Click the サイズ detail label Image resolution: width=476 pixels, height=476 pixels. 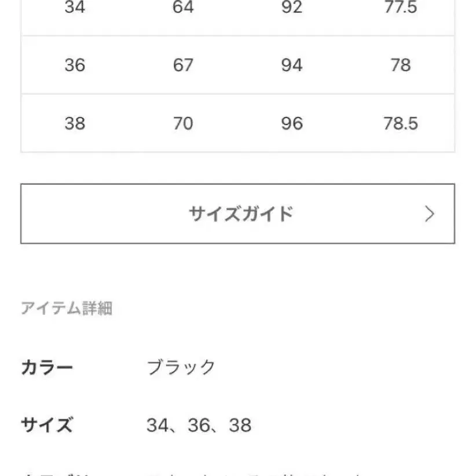[x=47, y=426]
